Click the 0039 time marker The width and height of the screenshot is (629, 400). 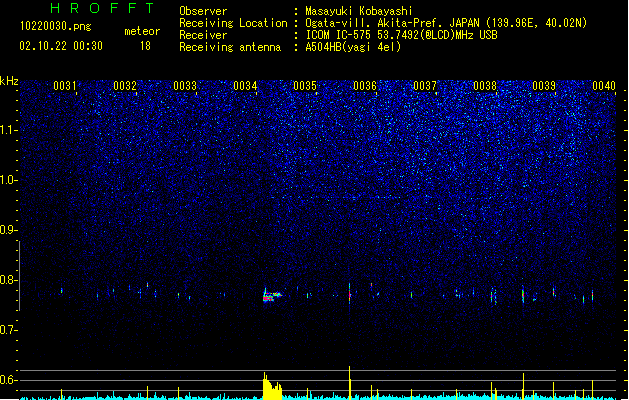click(544, 86)
